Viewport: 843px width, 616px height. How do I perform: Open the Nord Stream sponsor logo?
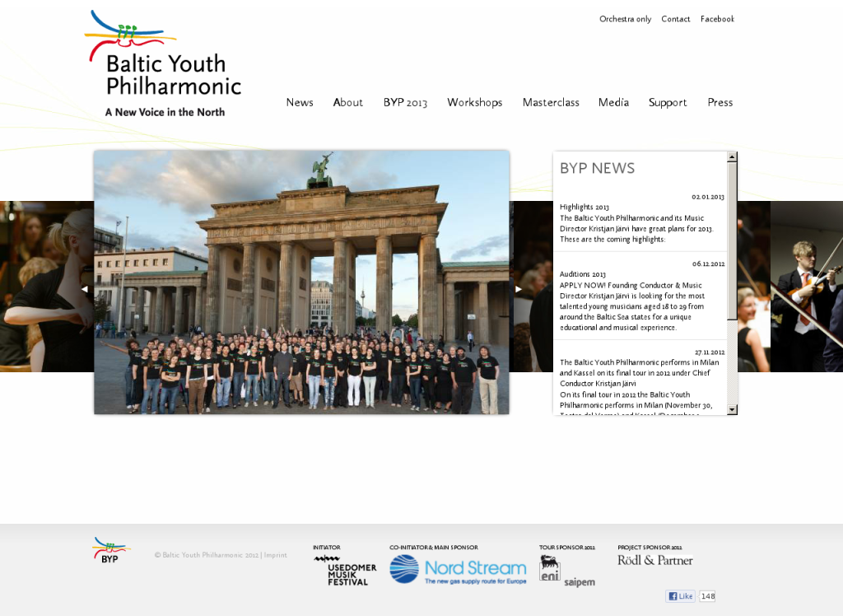point(458,569)
